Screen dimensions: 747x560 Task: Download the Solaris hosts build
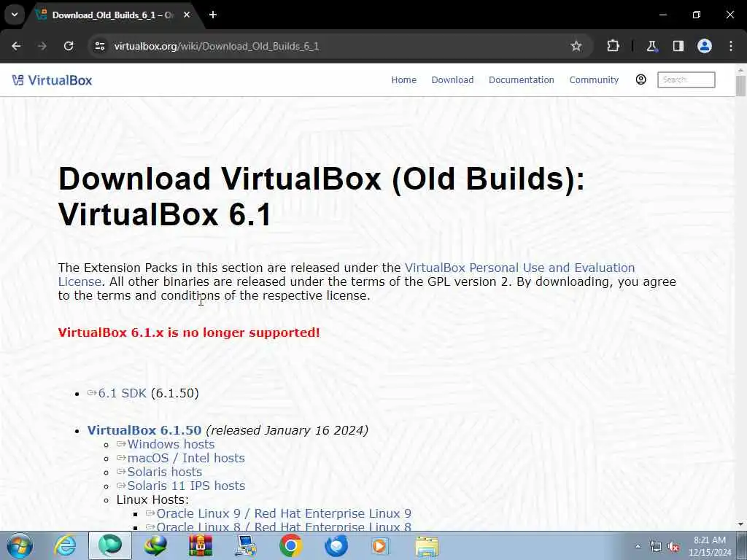coord(164,472)
